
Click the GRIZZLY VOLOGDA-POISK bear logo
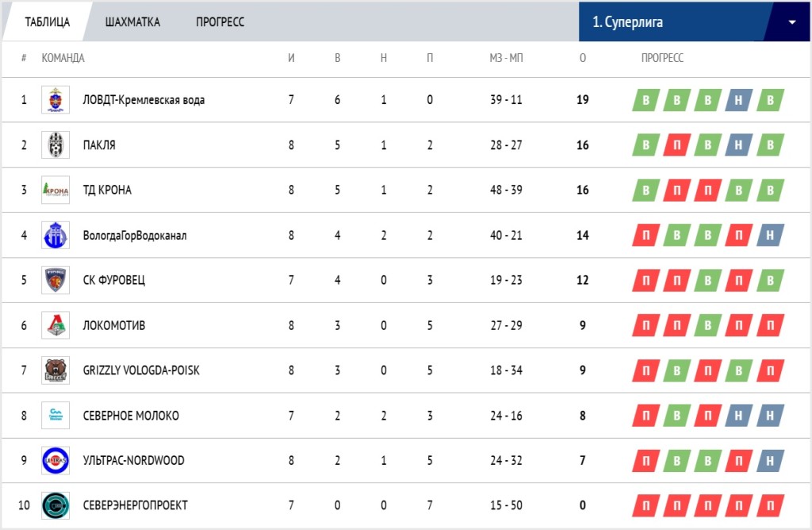[56, 371]
